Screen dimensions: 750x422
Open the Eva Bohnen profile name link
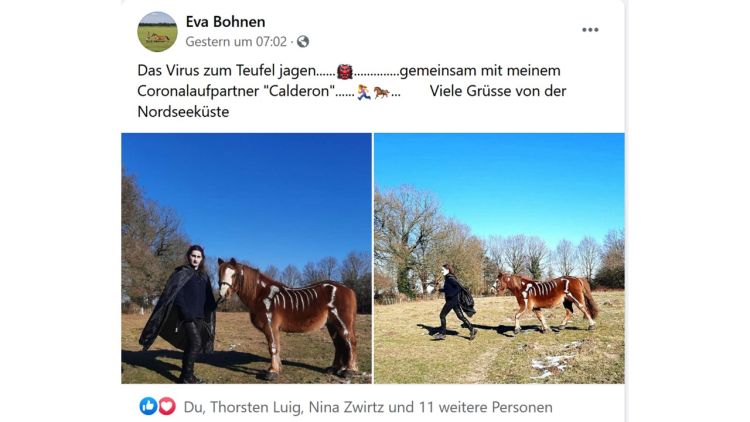coord(225,22)
